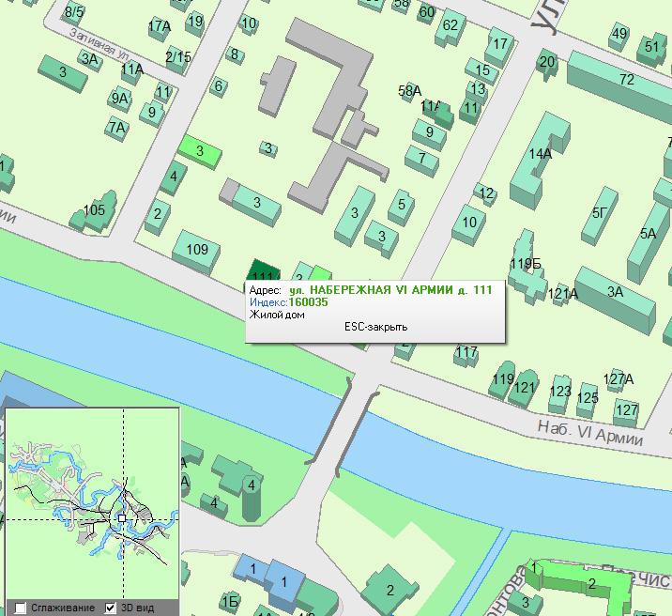
Task: Select building 58А
Action: point(409,91)
